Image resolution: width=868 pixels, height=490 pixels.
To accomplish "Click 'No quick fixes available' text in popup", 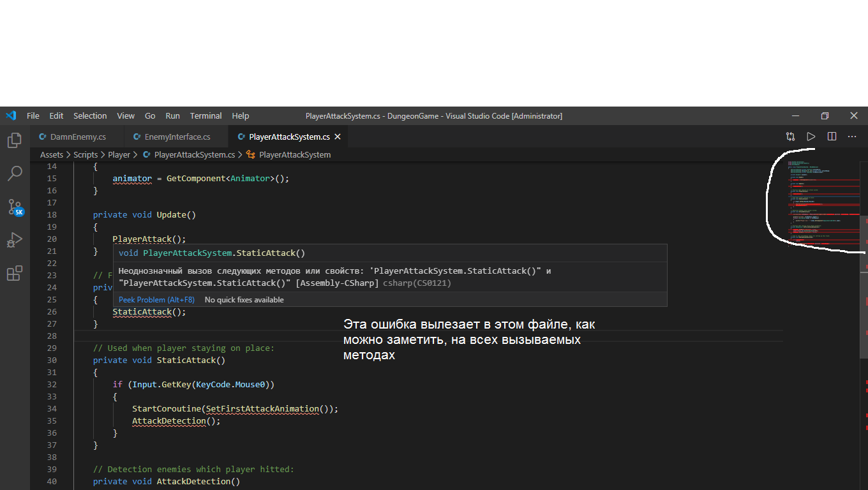I will pyautogui.click(x=244, y=300).
